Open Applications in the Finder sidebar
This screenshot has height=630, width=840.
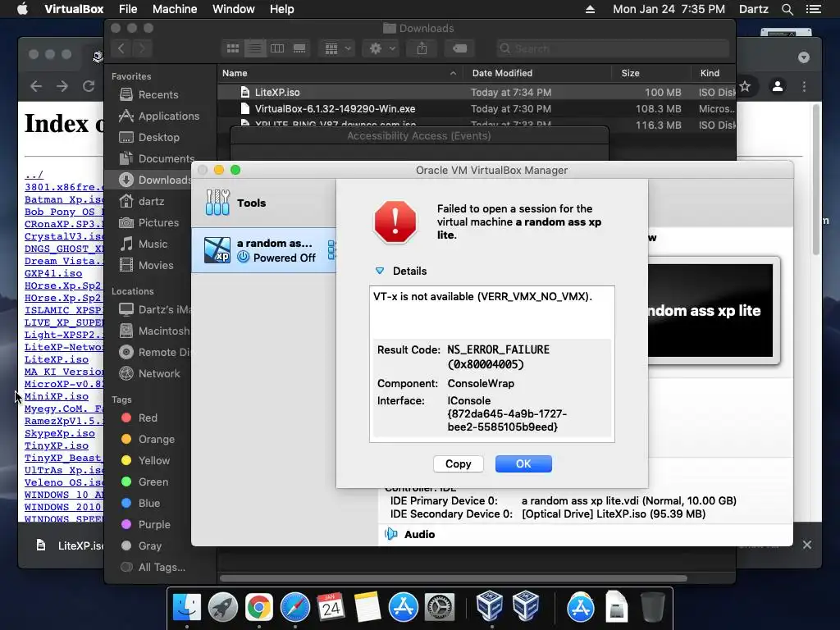[x=159, y=116]
